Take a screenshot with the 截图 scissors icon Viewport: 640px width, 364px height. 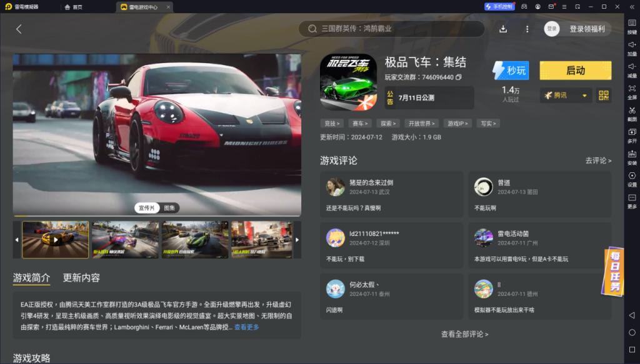pyautogui.click(x=632, y=113)
